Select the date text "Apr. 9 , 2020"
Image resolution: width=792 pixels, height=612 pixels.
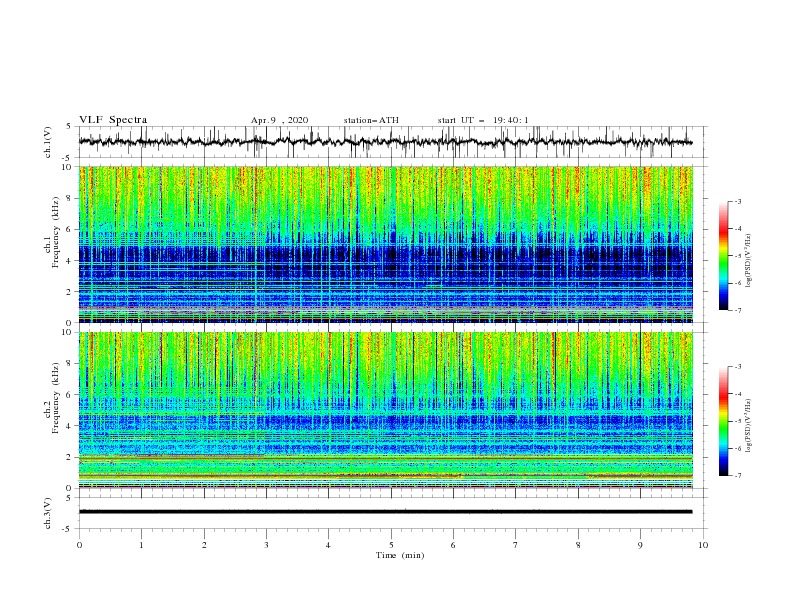point(279,120)
